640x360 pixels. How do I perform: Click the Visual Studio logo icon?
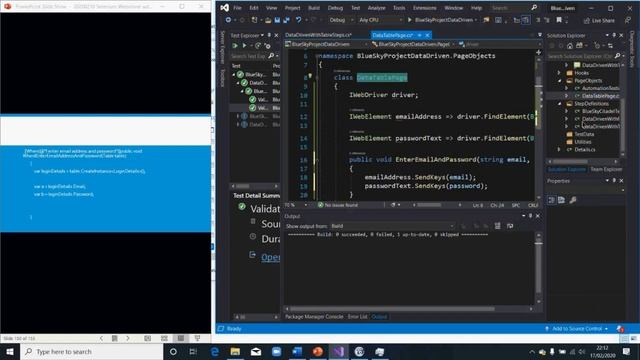click(224, 7)
